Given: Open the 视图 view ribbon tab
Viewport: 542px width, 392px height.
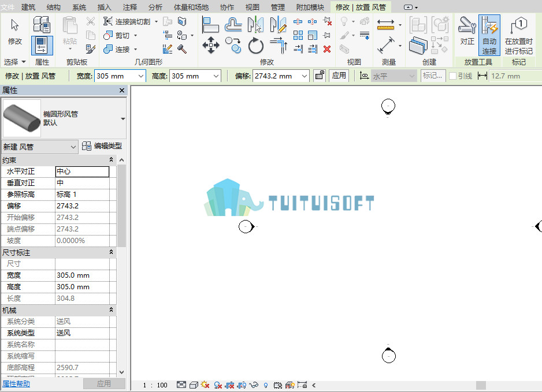Looking at the screenshot, I should tap(252, 8).
